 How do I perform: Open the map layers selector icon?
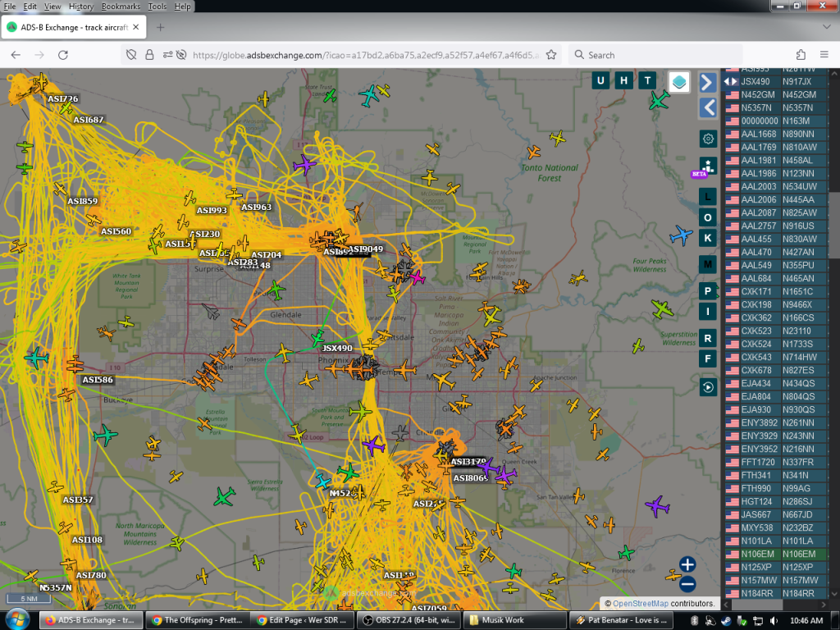tap(678, 82)
